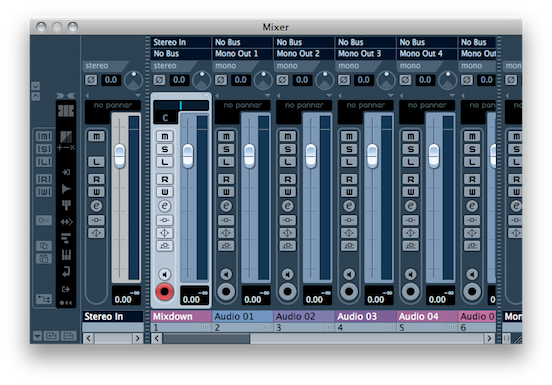Copy channel settings in common panel
The width and height of the screenshot is (552, 385).
click(x=44, y=246)
